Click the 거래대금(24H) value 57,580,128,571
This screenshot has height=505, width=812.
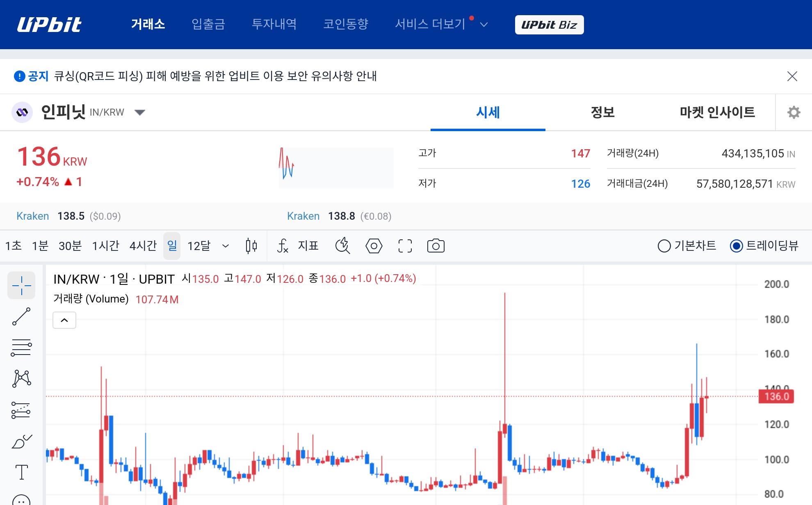click(x=734, y=184)
